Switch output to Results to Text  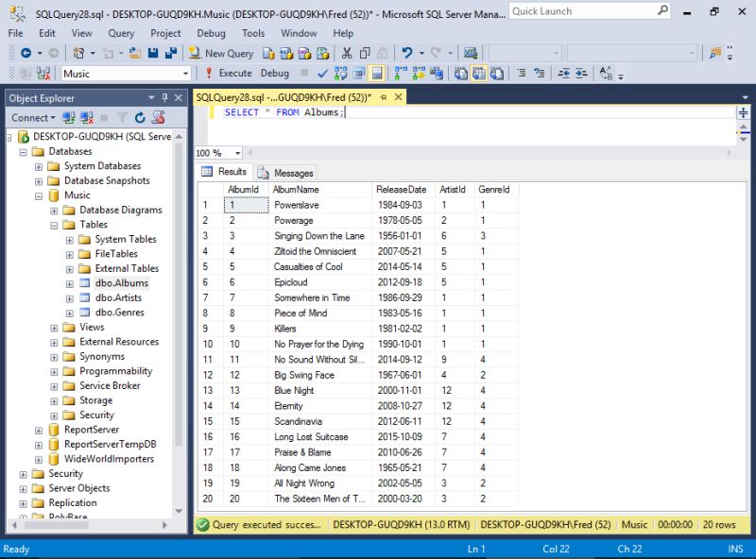pyautogui.click(x=461, y=74)
